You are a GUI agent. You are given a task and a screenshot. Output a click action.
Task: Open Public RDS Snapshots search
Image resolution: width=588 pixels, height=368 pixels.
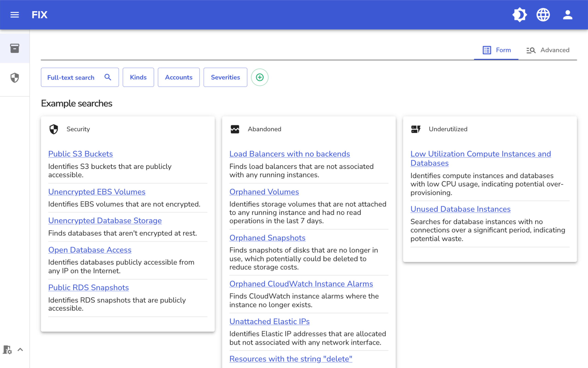coord(88,288)
